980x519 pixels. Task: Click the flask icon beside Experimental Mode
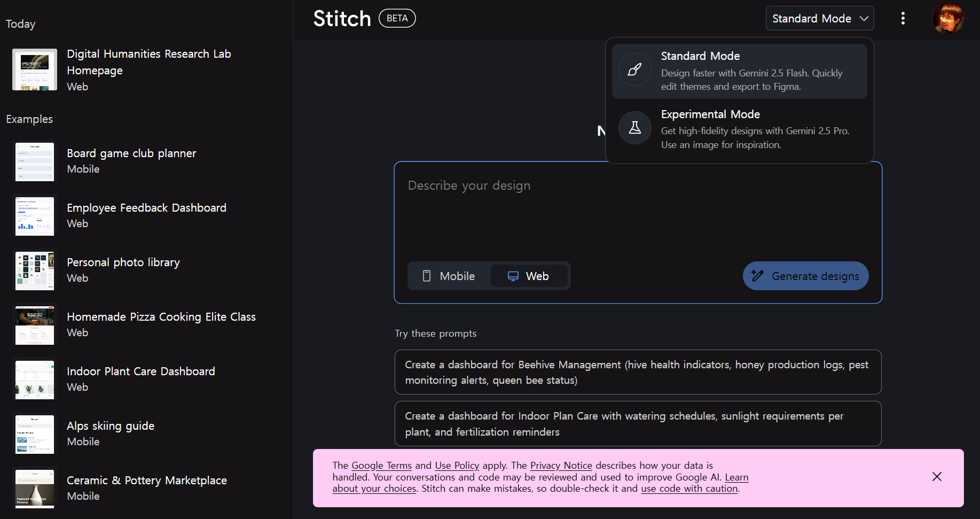pos(634,128)
